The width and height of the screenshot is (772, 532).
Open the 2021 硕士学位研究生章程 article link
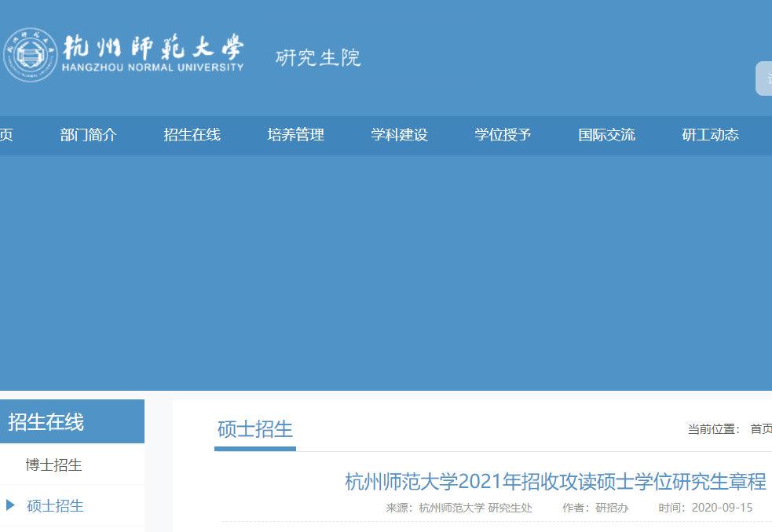pyautogui.click(x=554, y=483)
